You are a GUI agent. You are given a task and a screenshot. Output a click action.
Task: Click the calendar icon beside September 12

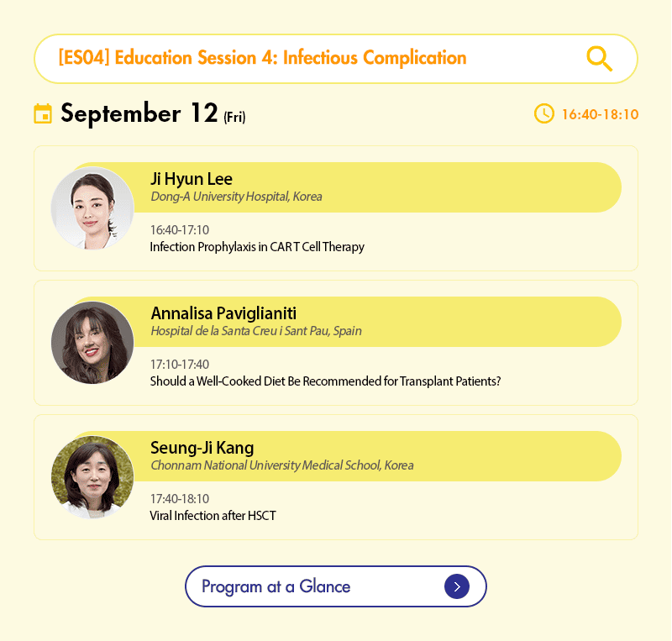coord(43,113)
